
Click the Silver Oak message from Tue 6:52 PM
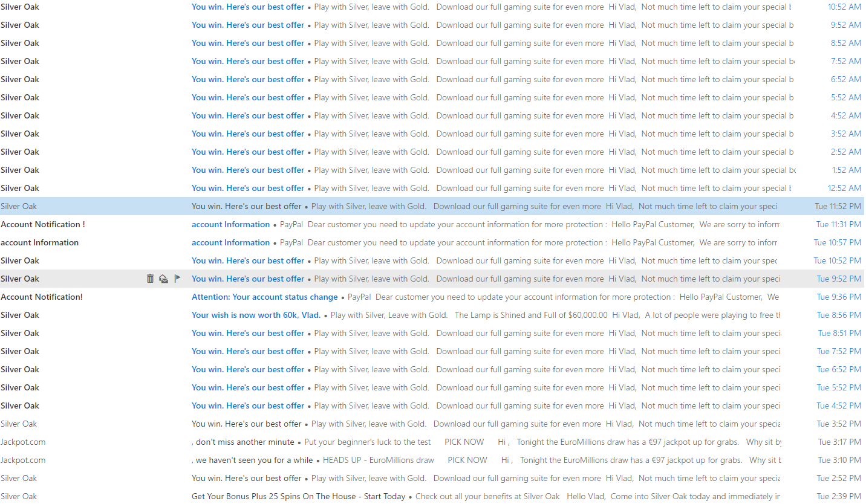coord(433,369)
